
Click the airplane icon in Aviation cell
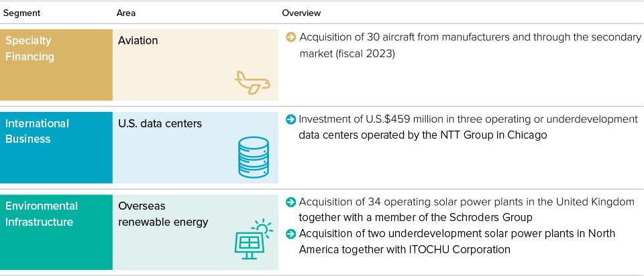[252, 82]
